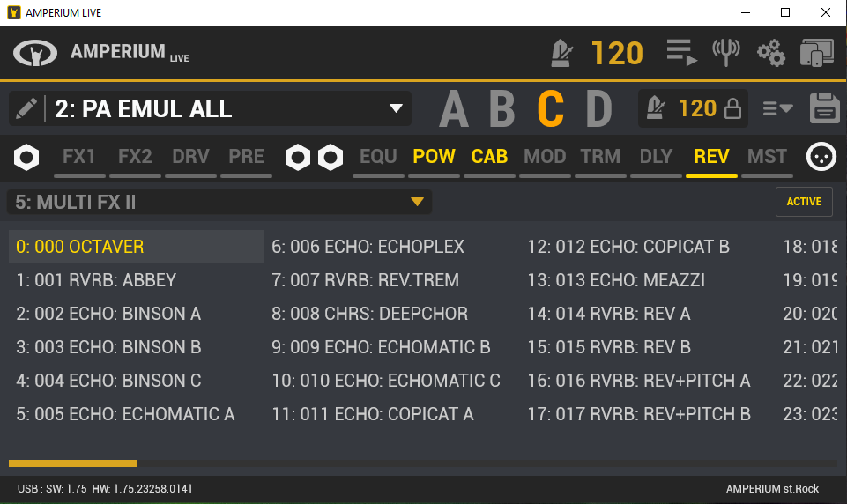This screenshot has width=847, height=504.
Task: Select preset 7: 007 RVRB: REV.TREM
Action: 392,280
